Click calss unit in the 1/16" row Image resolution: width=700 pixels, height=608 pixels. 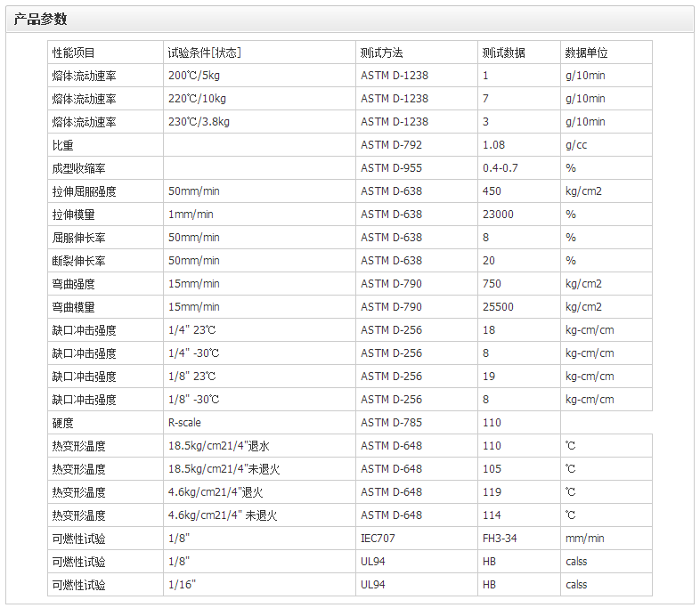point(606,585)
